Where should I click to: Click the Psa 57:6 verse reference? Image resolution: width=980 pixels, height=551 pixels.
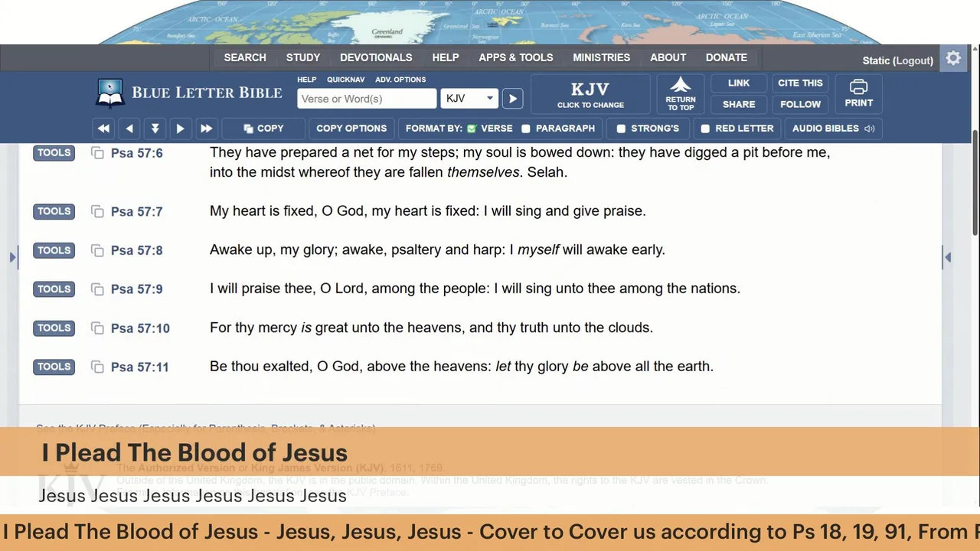pos(137,153)
